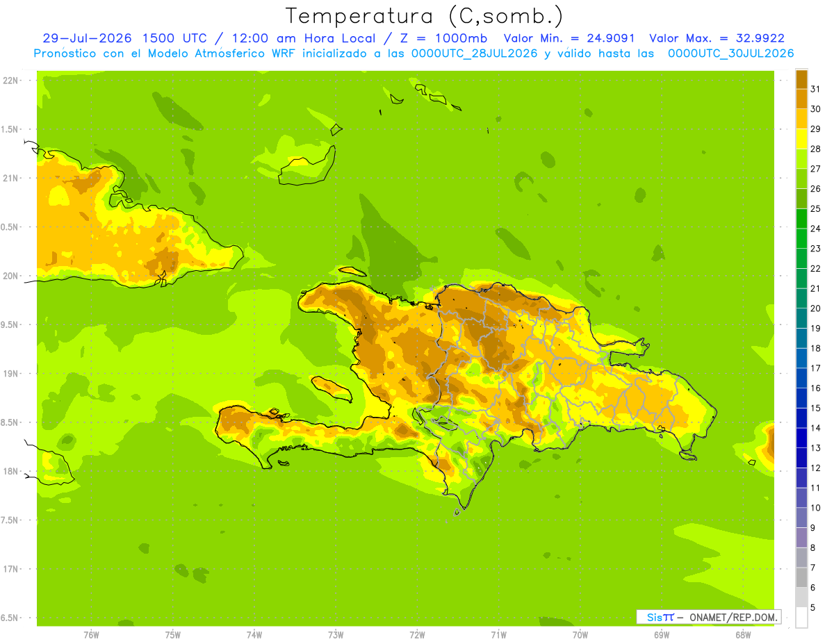The width and height of the screenshot is (834, 644).
Task: Pick the green swatch between 26 and 27
Action: (801, 179)
